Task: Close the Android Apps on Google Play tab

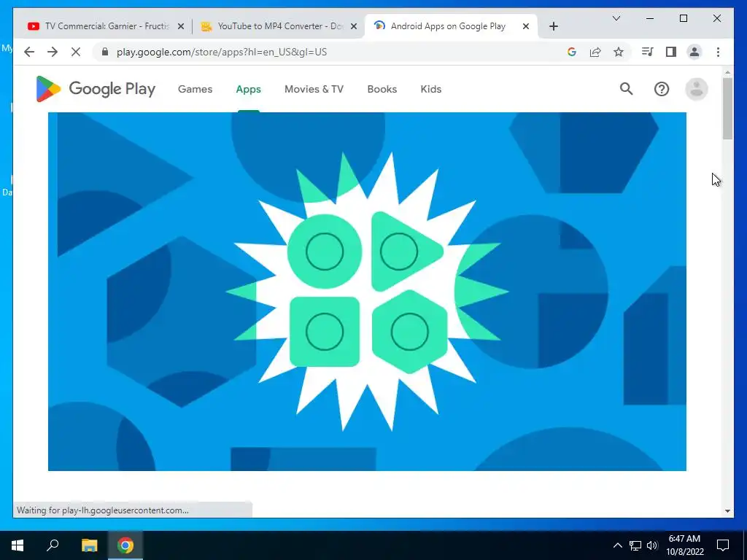Action: (526, 27)
